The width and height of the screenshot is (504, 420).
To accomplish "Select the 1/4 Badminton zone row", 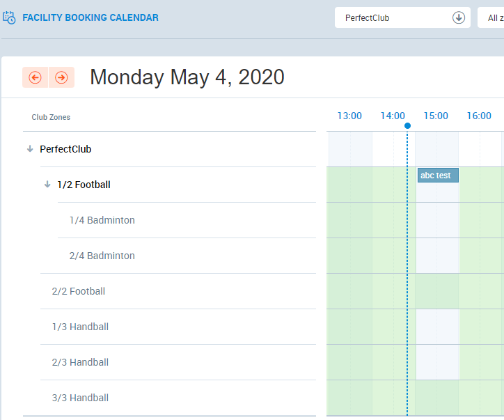I will point(102,220).
